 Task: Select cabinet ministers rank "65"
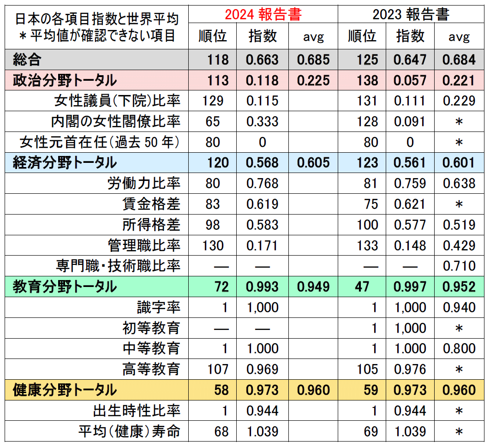(x=213, y=121)
